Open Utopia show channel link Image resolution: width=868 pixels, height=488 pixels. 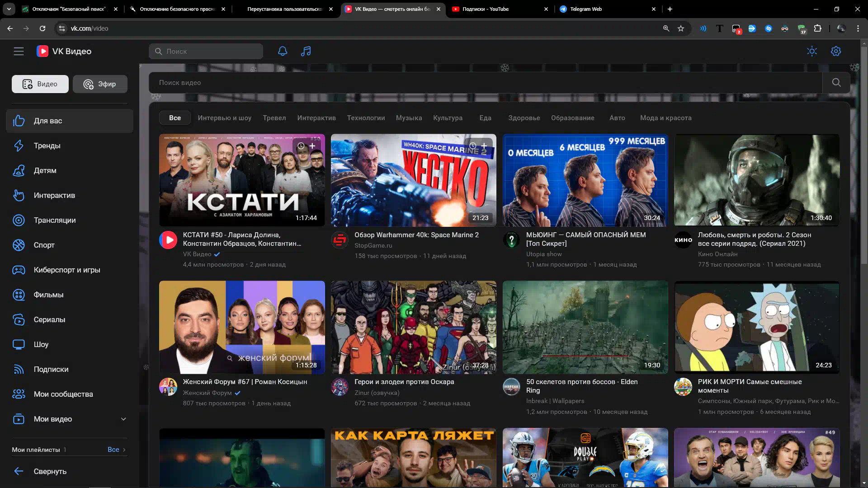pyautogui.click(x=544, y=254)
